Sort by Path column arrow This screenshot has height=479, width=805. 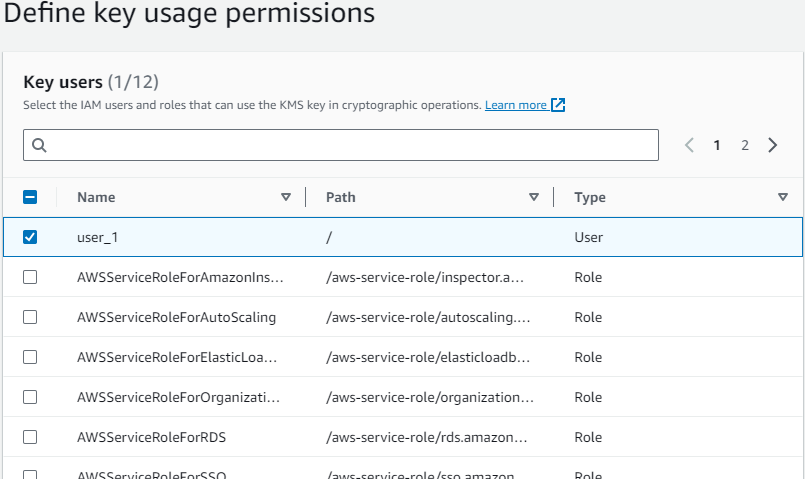point(534,198)
